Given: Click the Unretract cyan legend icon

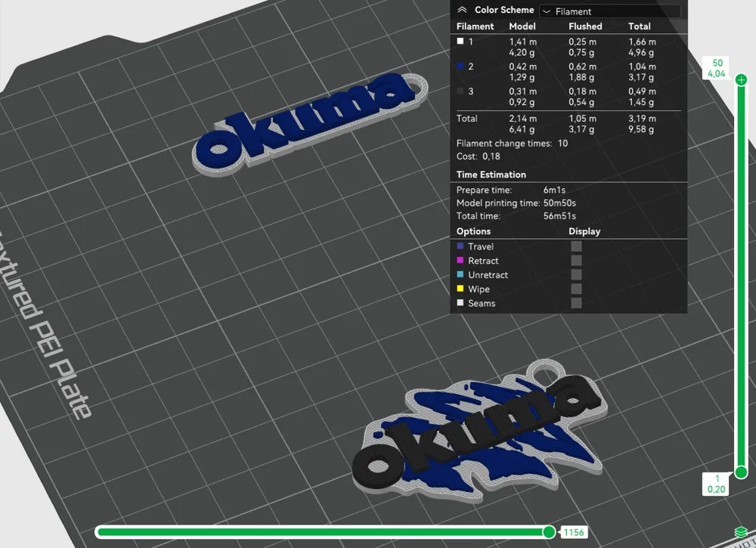Looking at the screenshot, I should (460, 274).
